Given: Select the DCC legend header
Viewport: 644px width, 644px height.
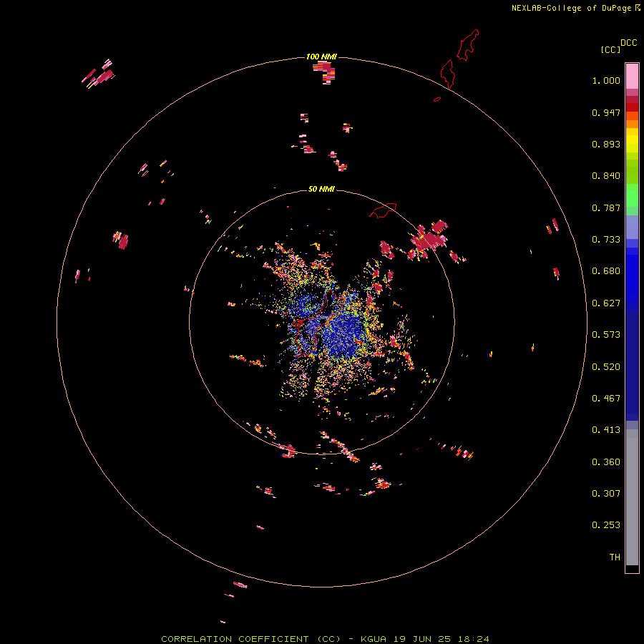Looking at the screenshot, I should tap(629, 43).
